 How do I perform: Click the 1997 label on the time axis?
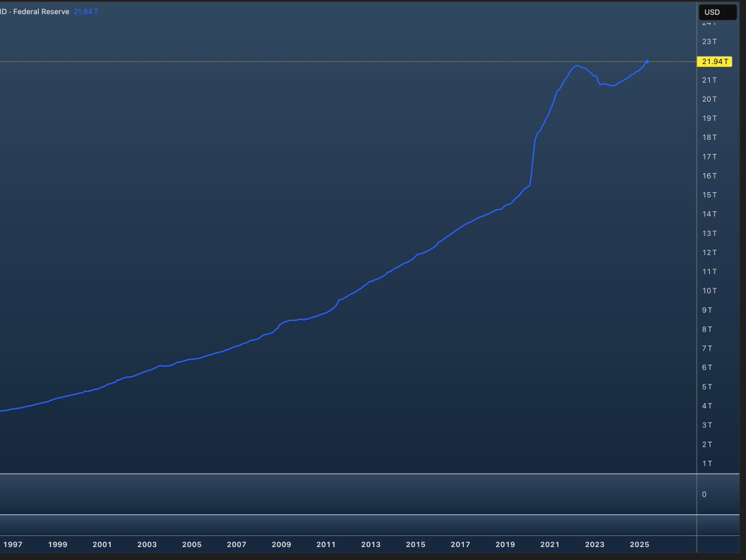tap(13, 544)
